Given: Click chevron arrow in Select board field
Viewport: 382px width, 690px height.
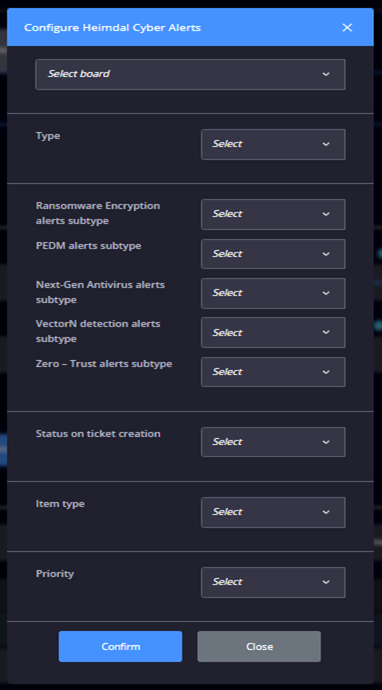Looking at the screenshot, I should click(x=326, y=74).
